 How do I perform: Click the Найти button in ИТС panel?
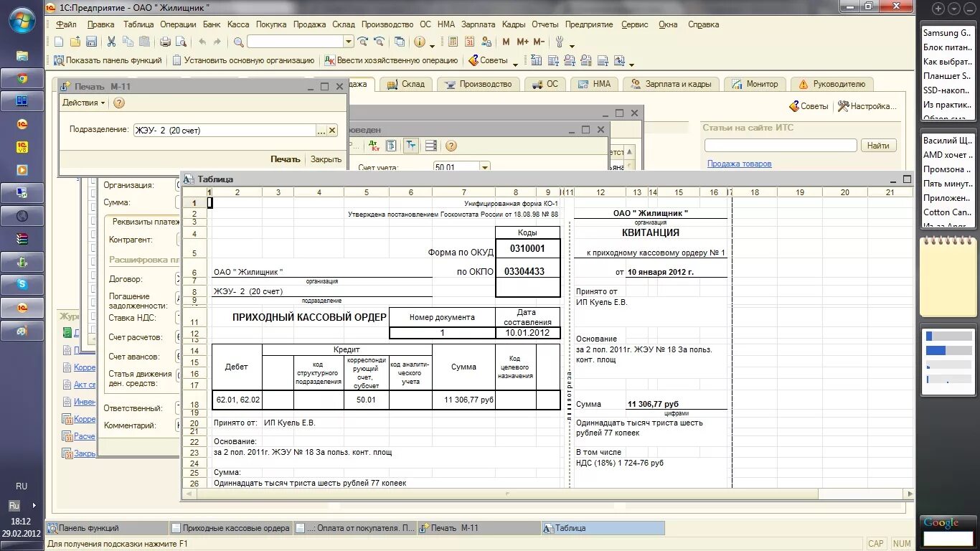click(878, 146)
